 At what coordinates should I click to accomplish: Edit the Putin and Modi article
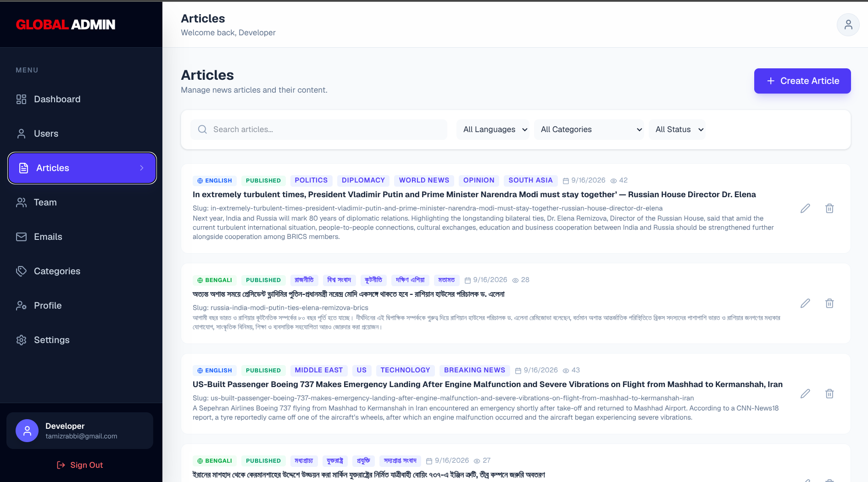[805, 208]
